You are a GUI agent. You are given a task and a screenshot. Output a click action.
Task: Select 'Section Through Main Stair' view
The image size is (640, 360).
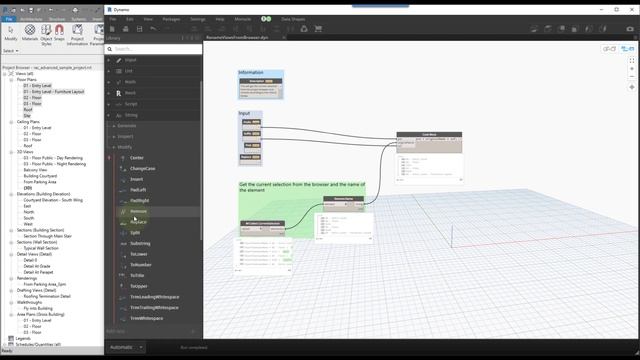pos(47,236)
